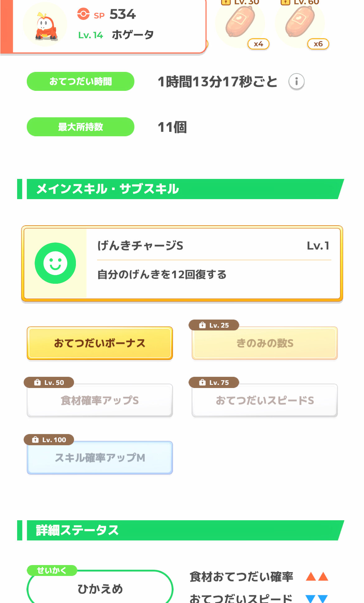Open the おてつだいボーナス sub skill
This screenshot has height=603, width=364.
(100, 343)
